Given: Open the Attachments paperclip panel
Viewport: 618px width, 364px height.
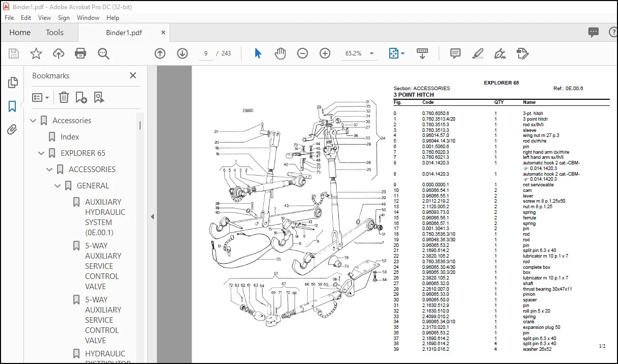Looking at the screenshot, I should 13,130.
